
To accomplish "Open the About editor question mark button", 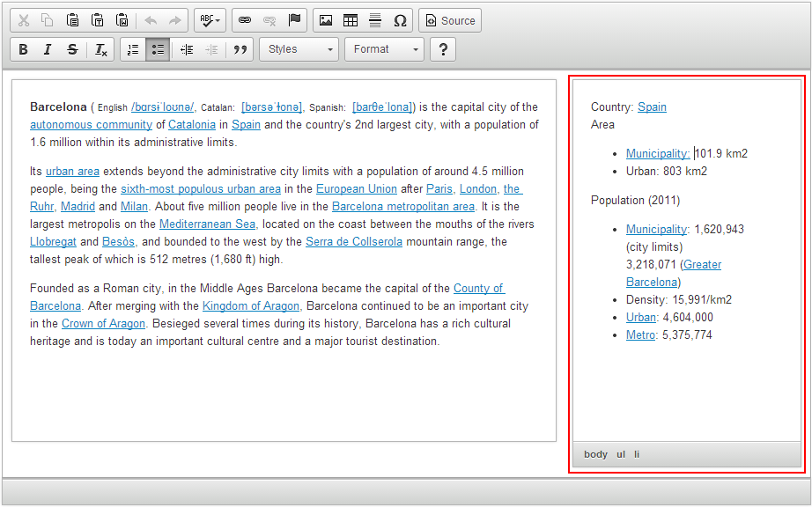I will click(x=443, y=49).
